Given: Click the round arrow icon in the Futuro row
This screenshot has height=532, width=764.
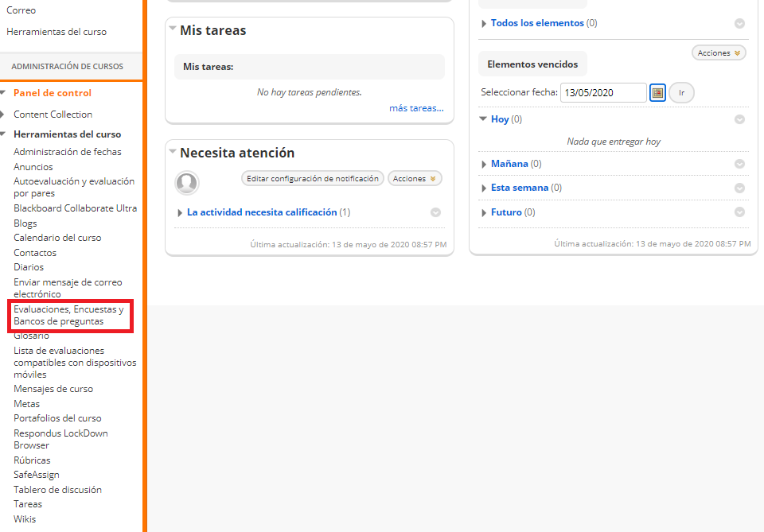Looking at the screenshot, I should pos(739,212).
